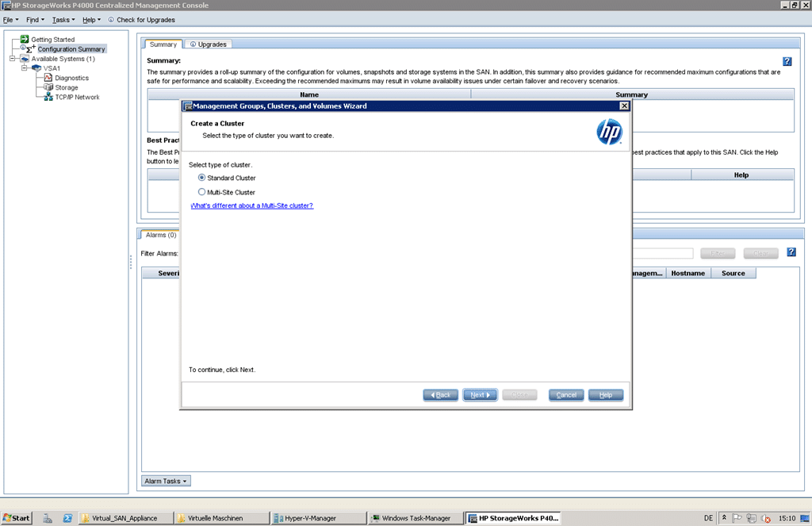Select VSA1 in the tree

pyautogui.click(x=52, y=68)
